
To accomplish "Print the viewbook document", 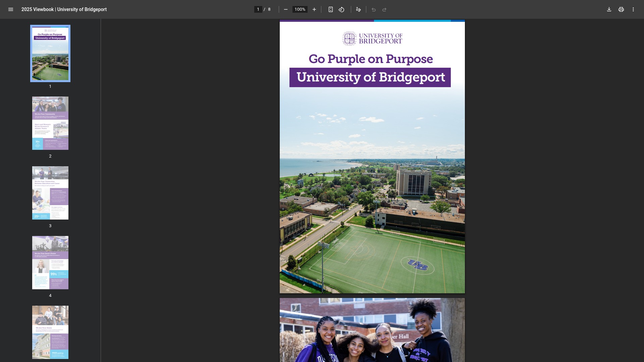I will tap(621, 9).
